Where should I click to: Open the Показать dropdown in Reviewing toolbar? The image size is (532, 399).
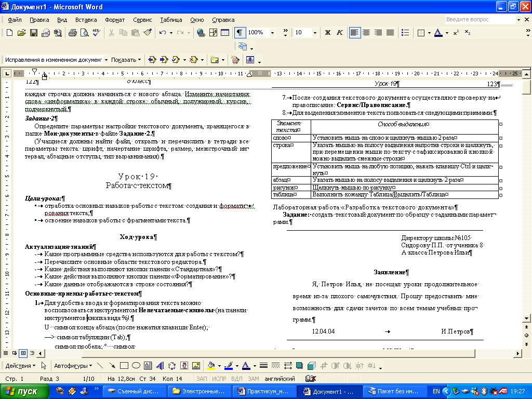(x=126, y=60)
